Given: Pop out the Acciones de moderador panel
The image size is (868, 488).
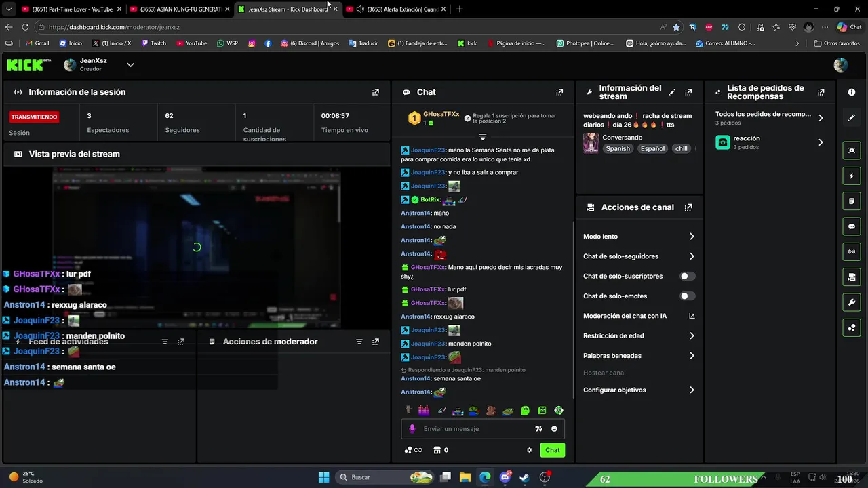Looking at the screenshot, I should [x=376, y=342].
